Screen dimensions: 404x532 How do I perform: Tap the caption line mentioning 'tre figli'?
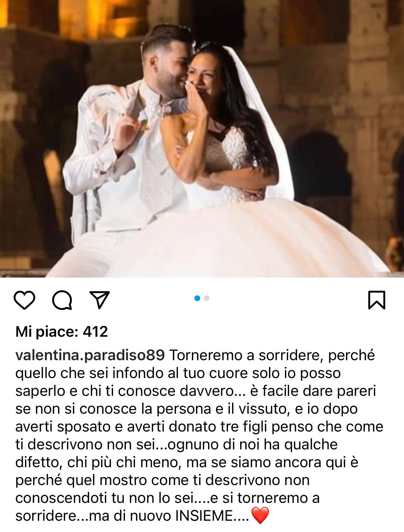199,427
